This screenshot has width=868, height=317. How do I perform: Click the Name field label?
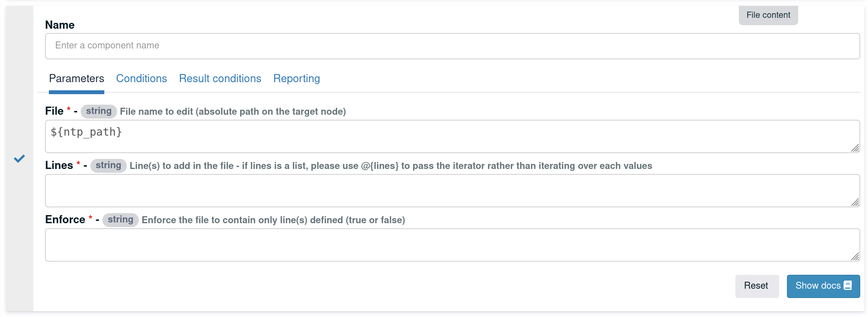pyautogui.click(x=60, y=25)
